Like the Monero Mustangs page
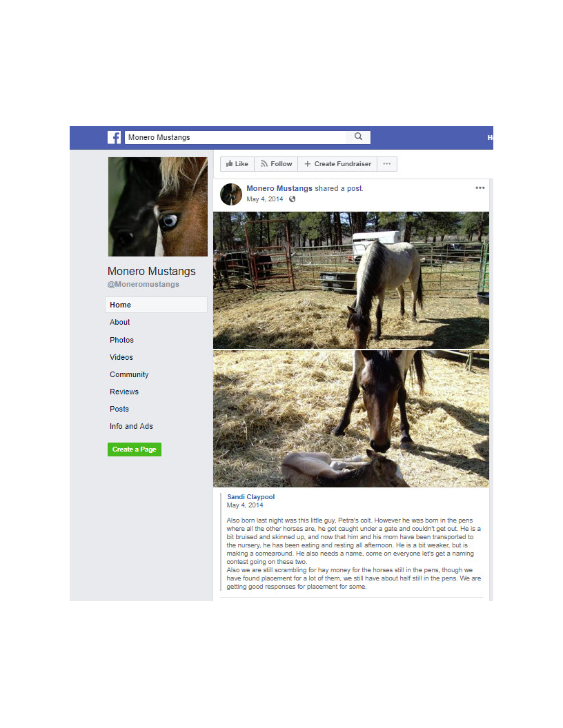Viewport: 563px width, 728px height. [237, 164]
